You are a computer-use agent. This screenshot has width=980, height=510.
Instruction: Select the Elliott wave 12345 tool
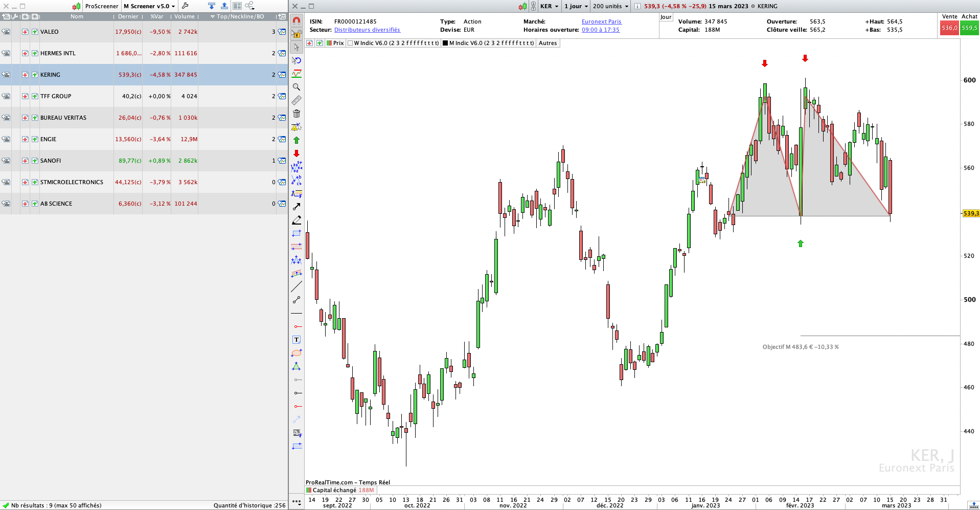point(297,167)
